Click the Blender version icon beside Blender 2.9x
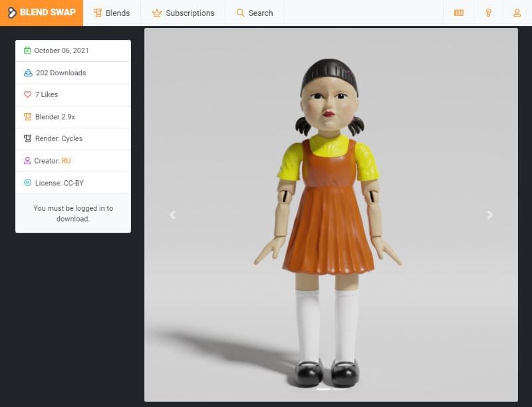Screen dimensions: 532x407 pyautogui.click(x=27, y=116)
